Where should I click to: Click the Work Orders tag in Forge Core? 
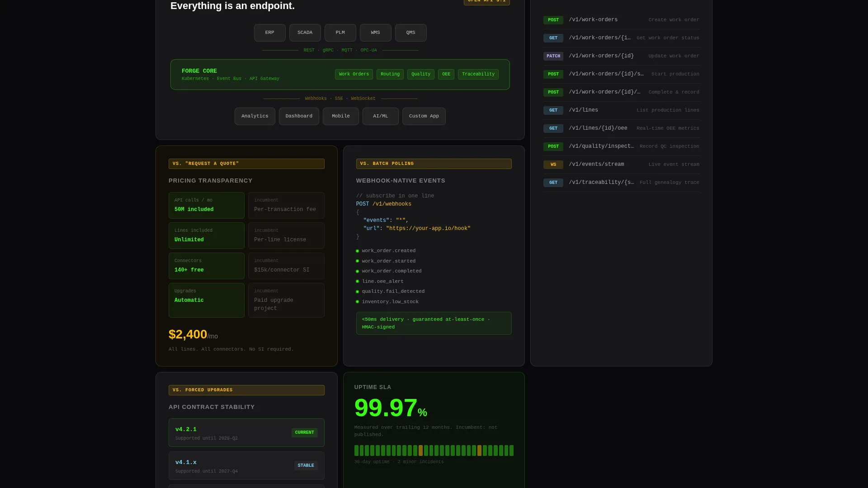click(x=354, y=74)
